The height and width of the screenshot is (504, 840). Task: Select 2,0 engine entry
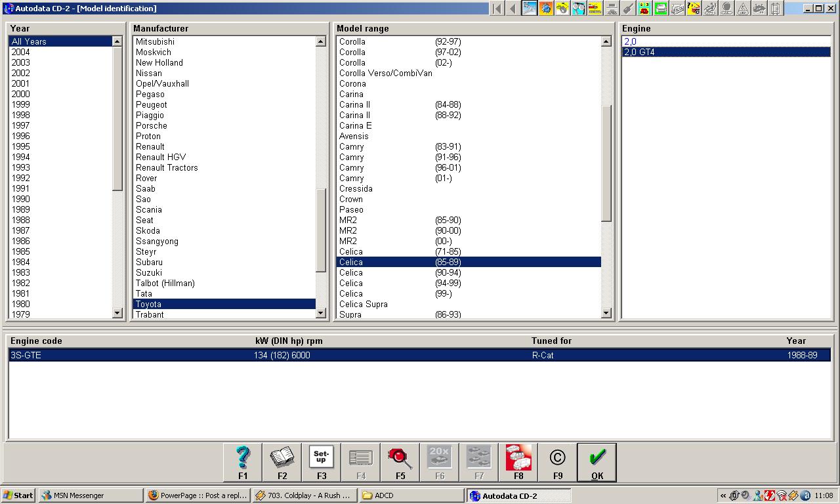click(x=726, y=41)
